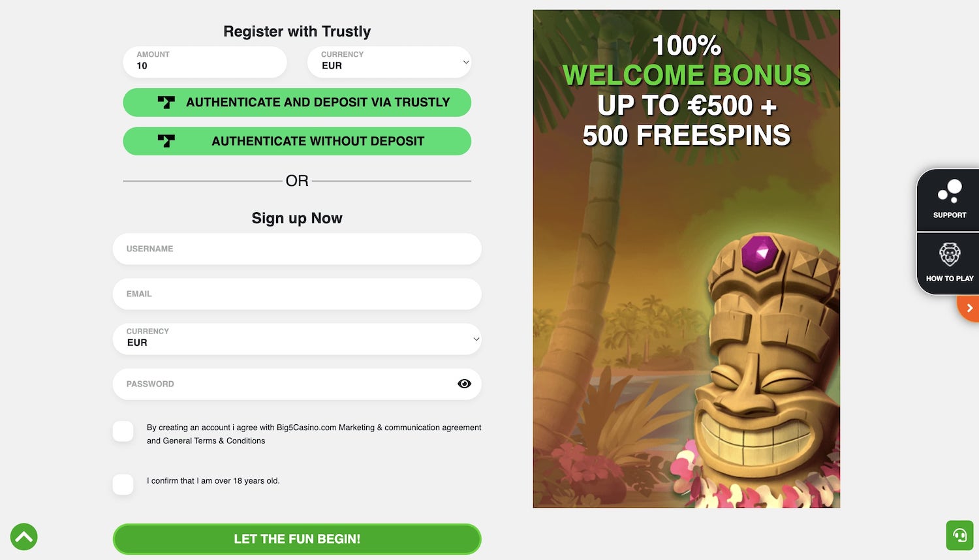Submit with Let The Fun Begin button
The height and width of the screenshot is (560, 979).
[x=297, y=539]
